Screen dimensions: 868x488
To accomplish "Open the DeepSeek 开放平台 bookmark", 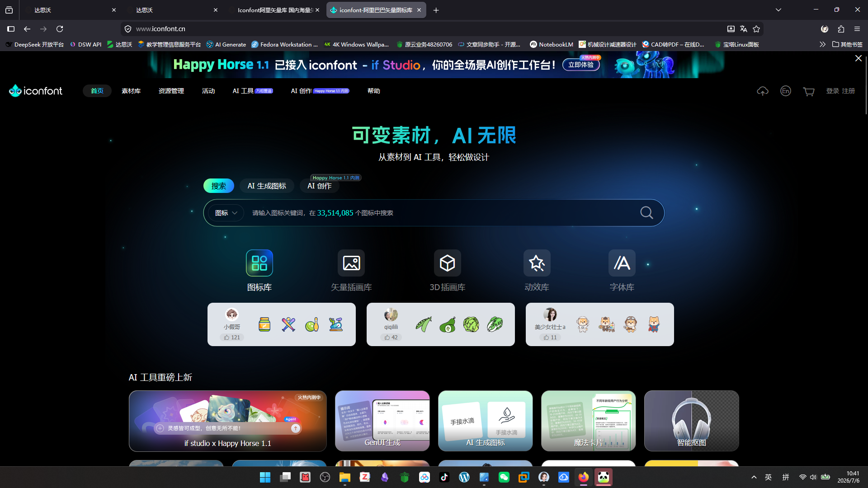I will (35, 44).
